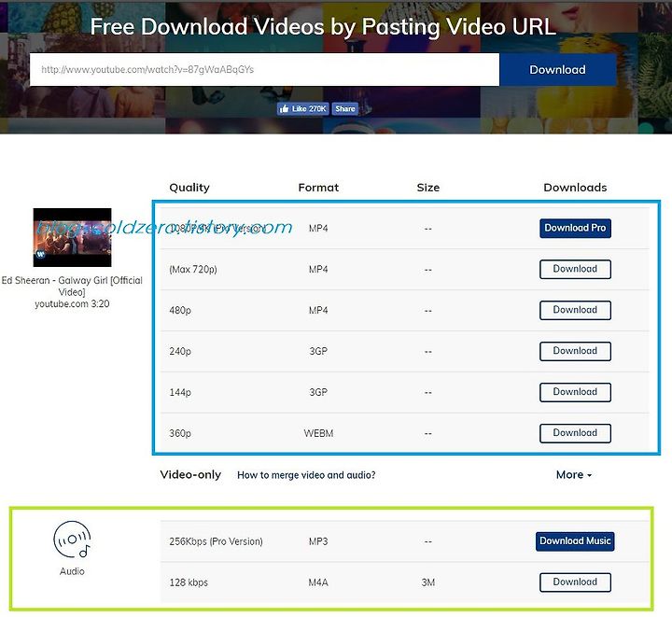Download the 240p 3GP version
The width and height of the screenshot is (672, 617).
tap(575, 351)
